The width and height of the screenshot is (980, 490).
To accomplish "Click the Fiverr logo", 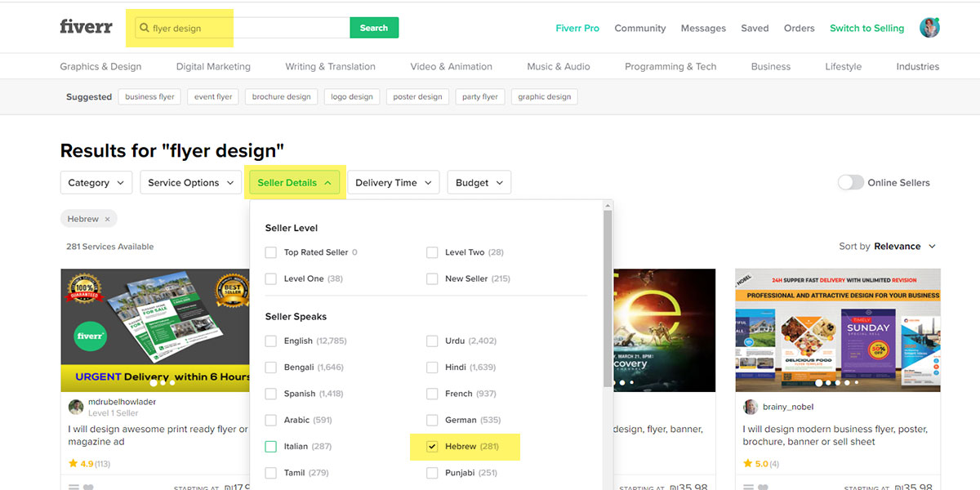I will coord(86,27).
